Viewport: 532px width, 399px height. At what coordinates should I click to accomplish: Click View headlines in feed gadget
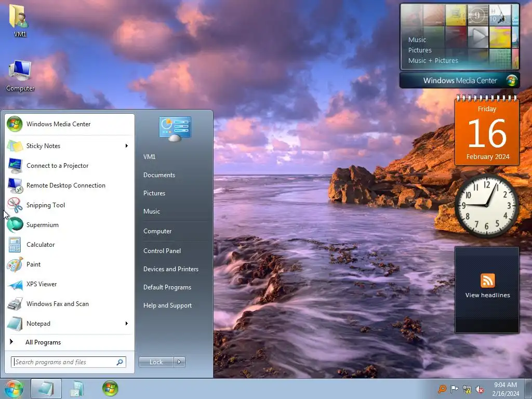pyautogui.click(x=487, y=295)
